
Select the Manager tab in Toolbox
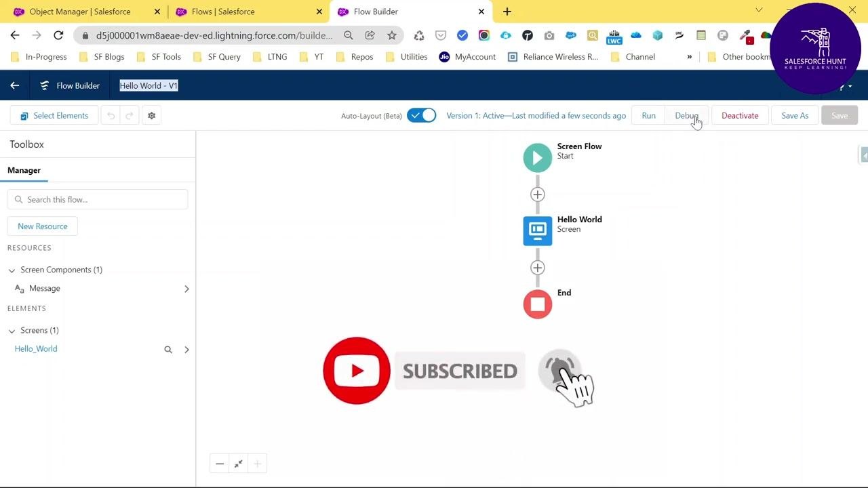coord(24,170)
